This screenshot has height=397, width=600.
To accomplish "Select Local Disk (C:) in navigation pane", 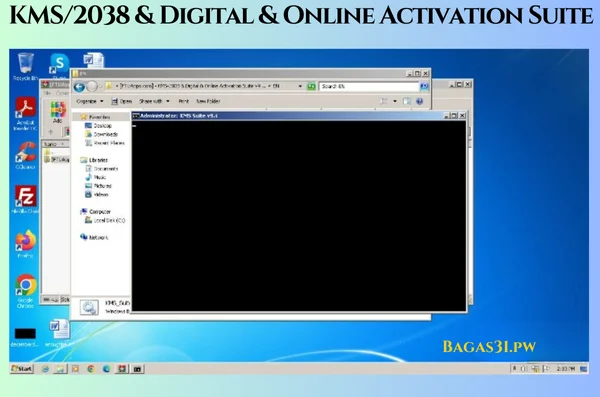I will click(x=105, y=220).
